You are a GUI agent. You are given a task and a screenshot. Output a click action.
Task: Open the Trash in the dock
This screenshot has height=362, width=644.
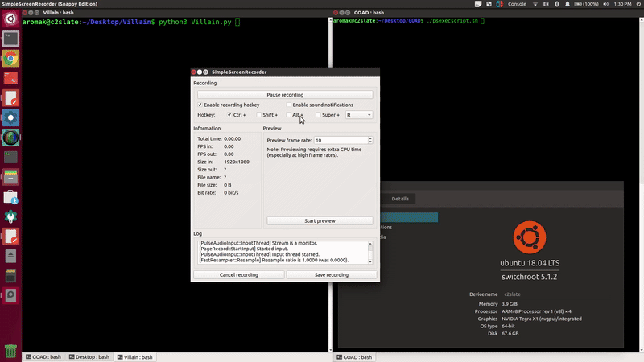click(x=10, y=351)
